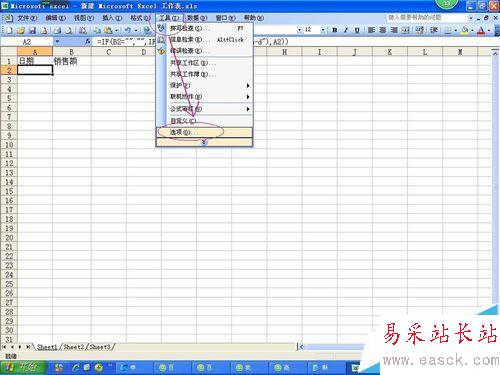
Task: Select the column H header
Action: click(x=284, y=52)
